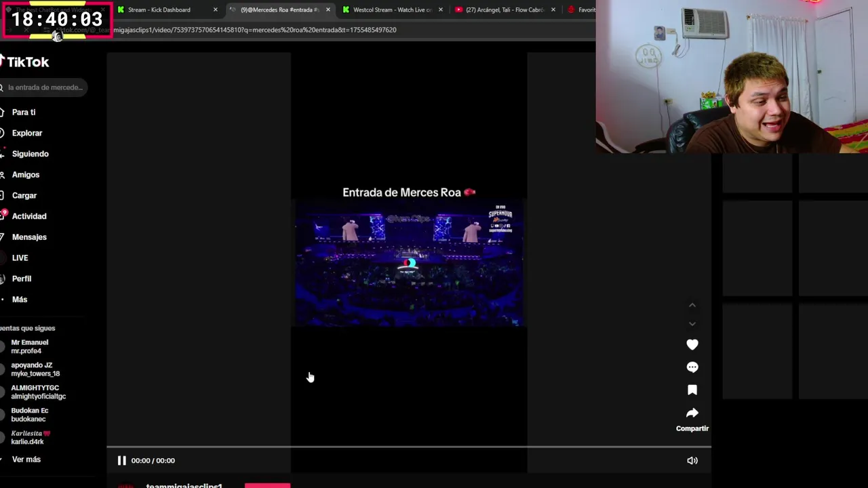Share video using the Compartir arrow
The height and width of the screenshot is (488, 868).
click(692, 413)
